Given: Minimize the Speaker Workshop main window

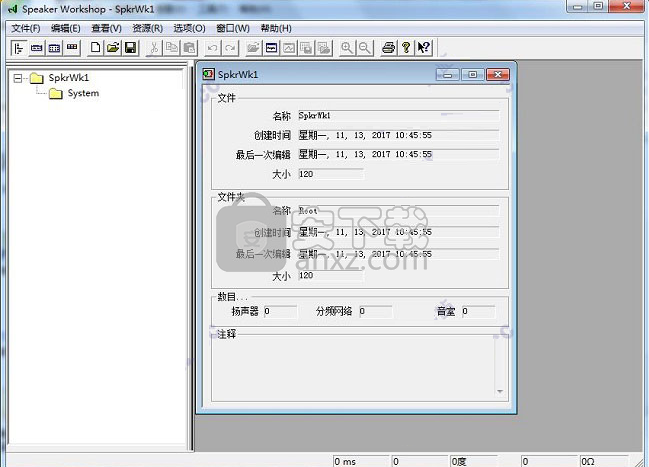Looking at the screenshot, I should tap(577, 6).
